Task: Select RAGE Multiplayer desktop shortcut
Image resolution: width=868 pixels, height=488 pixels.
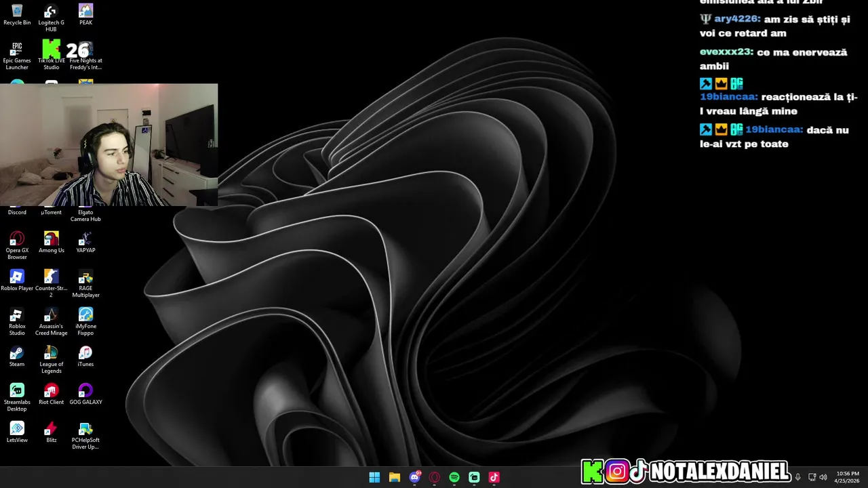Action: click(x=85, y=283)
